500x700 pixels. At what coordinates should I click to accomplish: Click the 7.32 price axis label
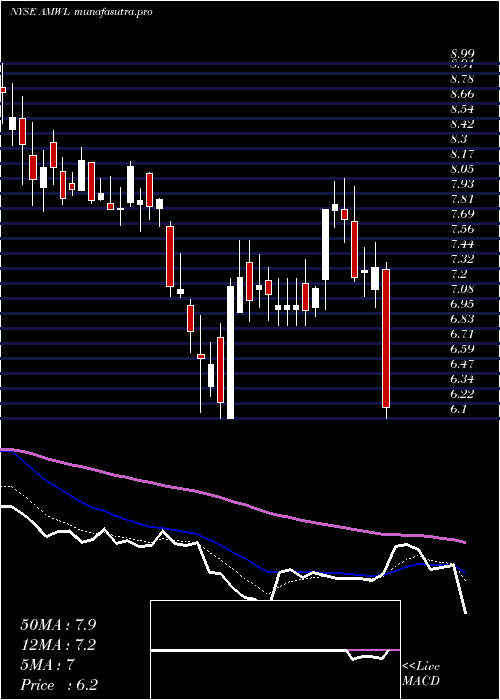click(462, 259)
